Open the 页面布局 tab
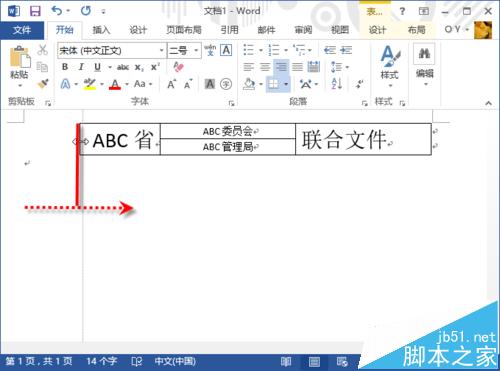 [184, 30]
